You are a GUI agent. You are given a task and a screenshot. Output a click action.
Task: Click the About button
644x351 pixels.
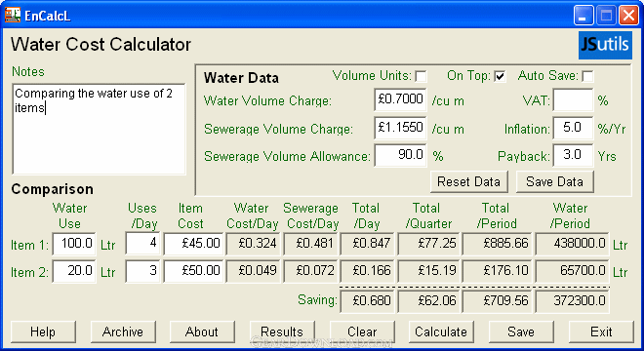(x=202, y=331)
